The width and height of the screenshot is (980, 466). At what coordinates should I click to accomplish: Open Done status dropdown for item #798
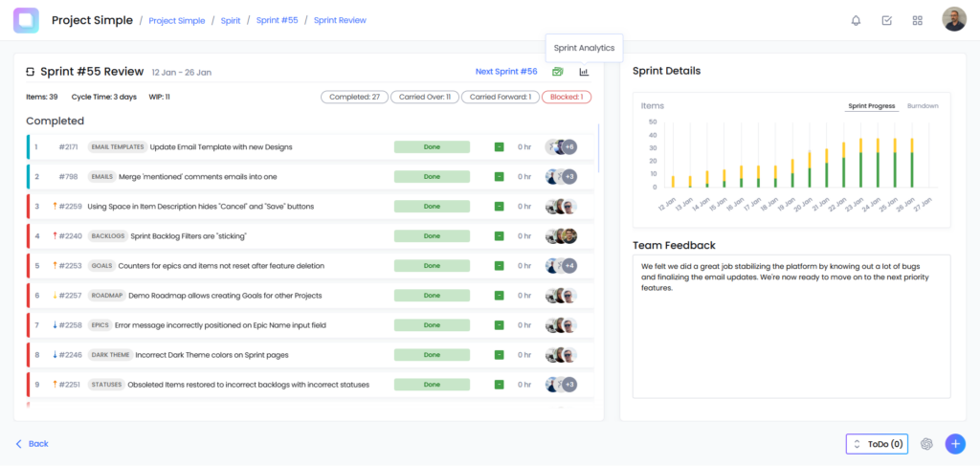tap(432, 177)
